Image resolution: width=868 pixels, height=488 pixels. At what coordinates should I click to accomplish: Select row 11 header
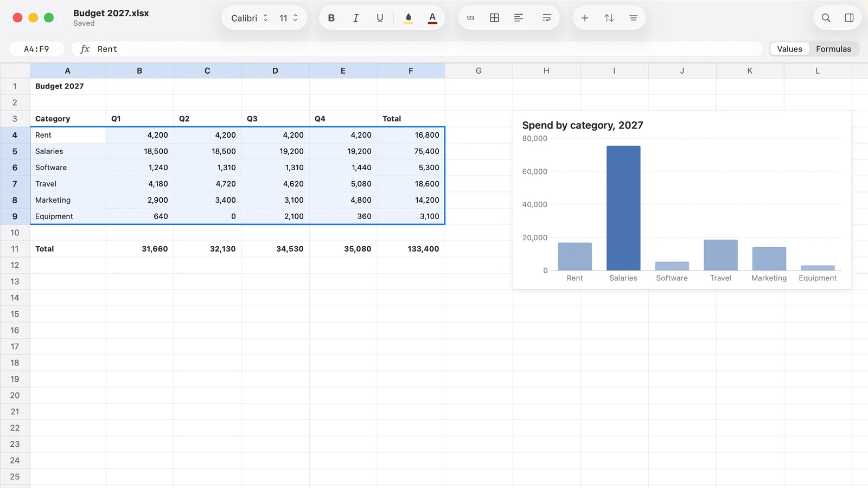pos(15,249)
